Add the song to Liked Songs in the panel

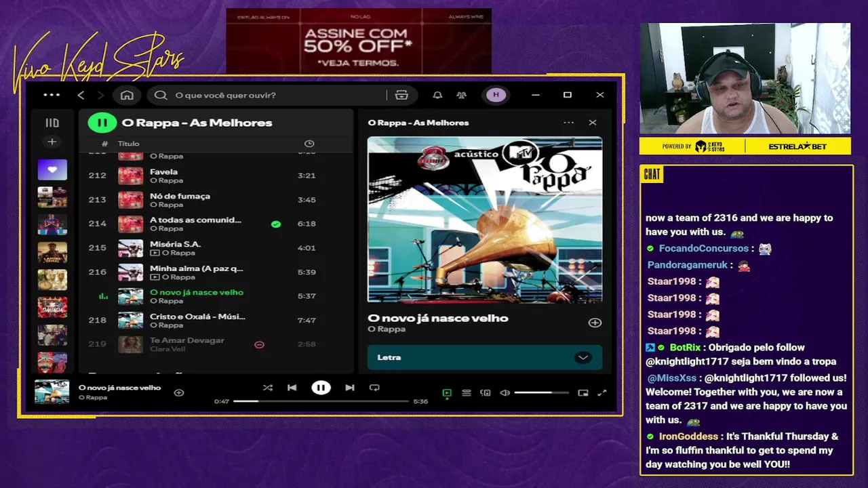click(x=595, y=323)
